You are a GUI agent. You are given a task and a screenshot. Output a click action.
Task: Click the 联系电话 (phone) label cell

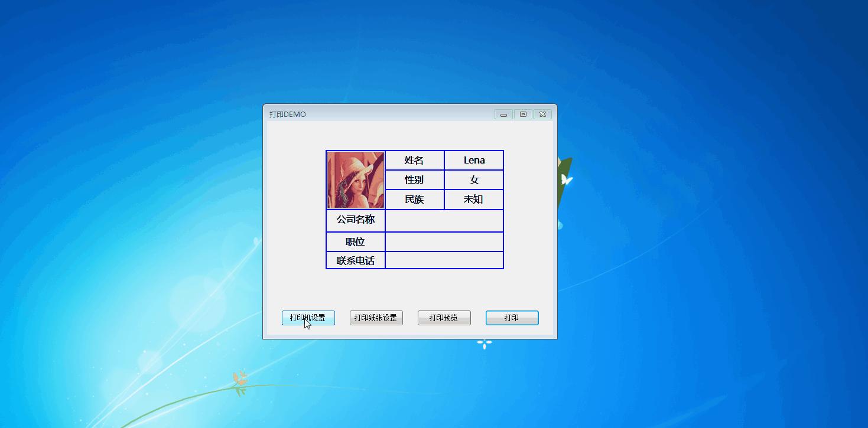click(x=355, y=260)
